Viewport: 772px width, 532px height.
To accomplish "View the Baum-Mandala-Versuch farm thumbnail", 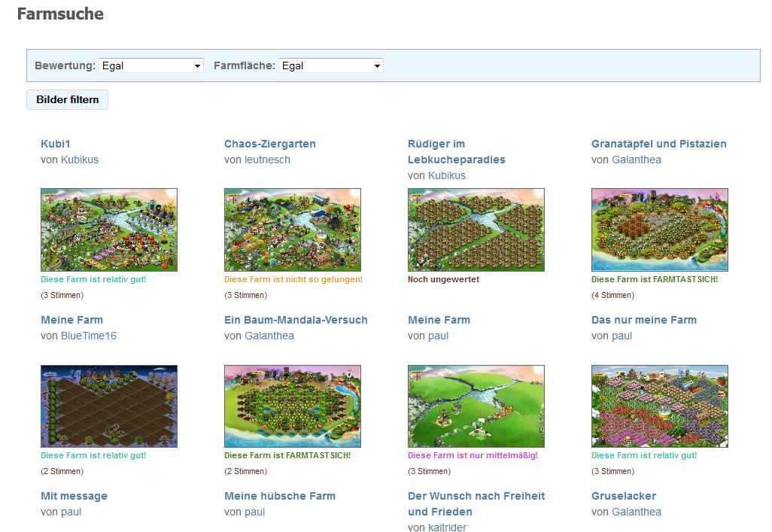I will [293, 406].
